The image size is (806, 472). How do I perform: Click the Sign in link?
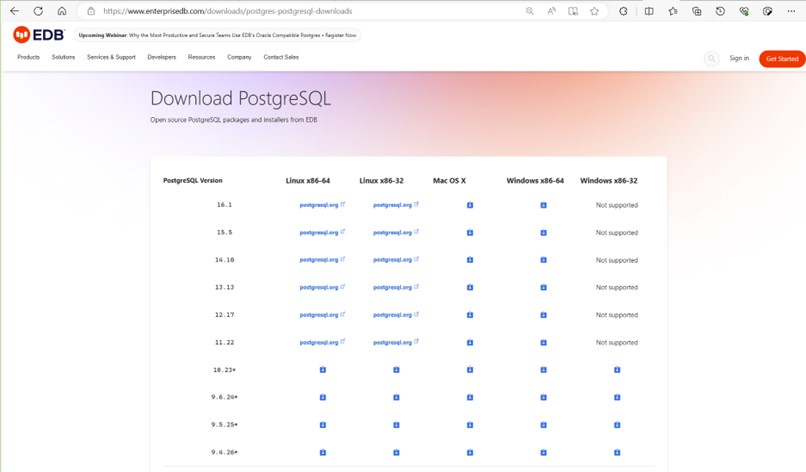coord(739,58)
